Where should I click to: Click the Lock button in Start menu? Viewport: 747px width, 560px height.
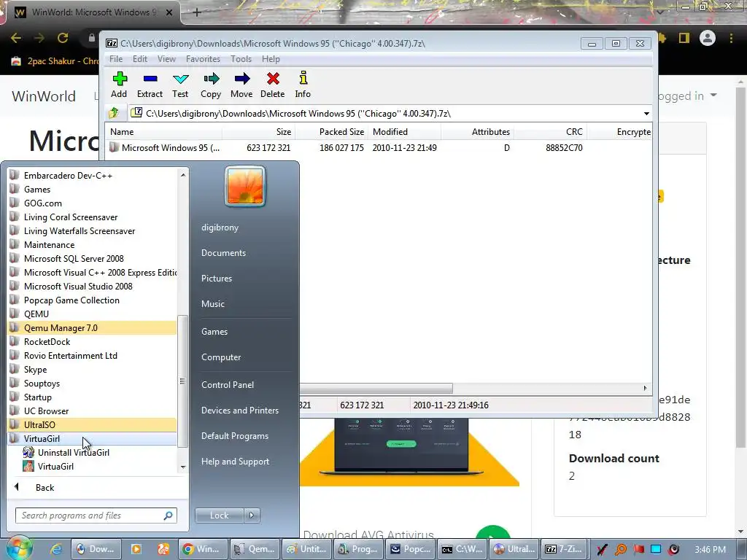click(x=219, y=516)
